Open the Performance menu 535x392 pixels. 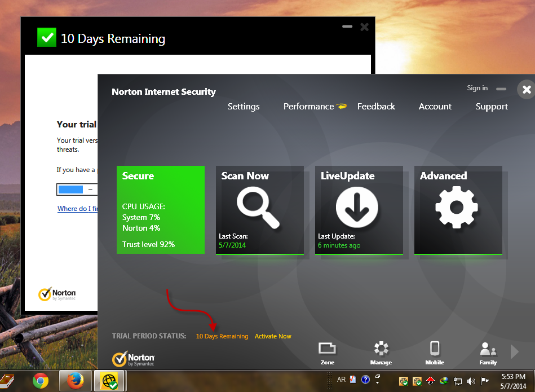(309, 107)
